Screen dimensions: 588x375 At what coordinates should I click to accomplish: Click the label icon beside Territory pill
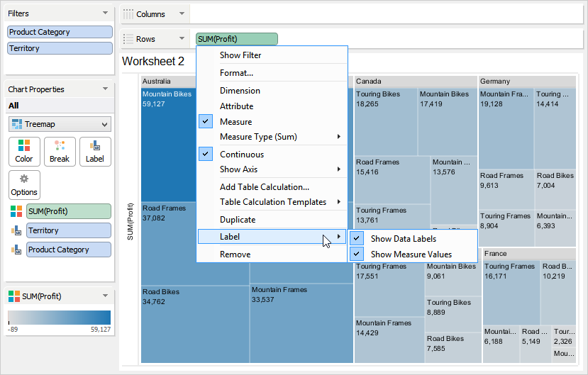pos(16,230)
